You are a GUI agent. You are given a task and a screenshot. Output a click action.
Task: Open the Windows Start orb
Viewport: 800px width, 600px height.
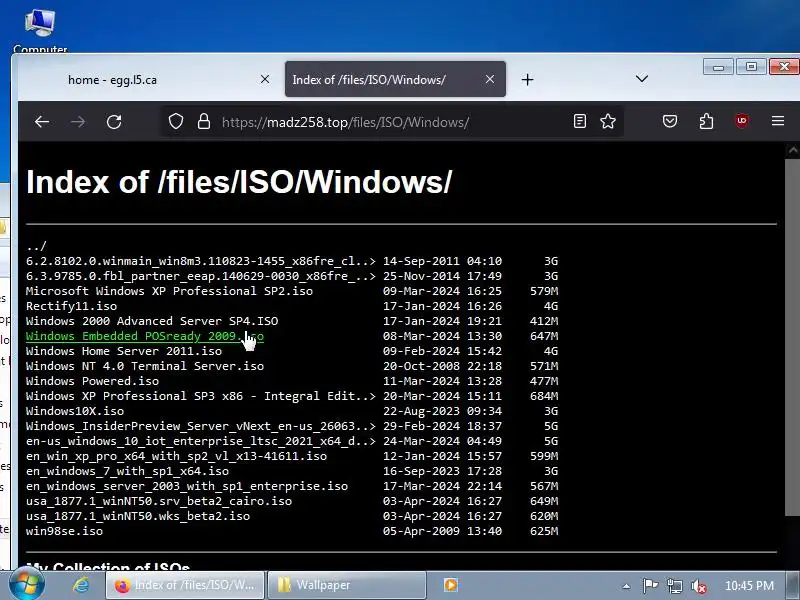coord(27,585)
